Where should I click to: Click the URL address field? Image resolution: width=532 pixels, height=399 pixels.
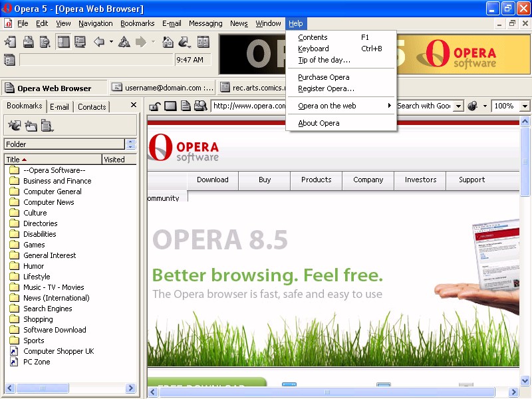[x=248, y=106]
